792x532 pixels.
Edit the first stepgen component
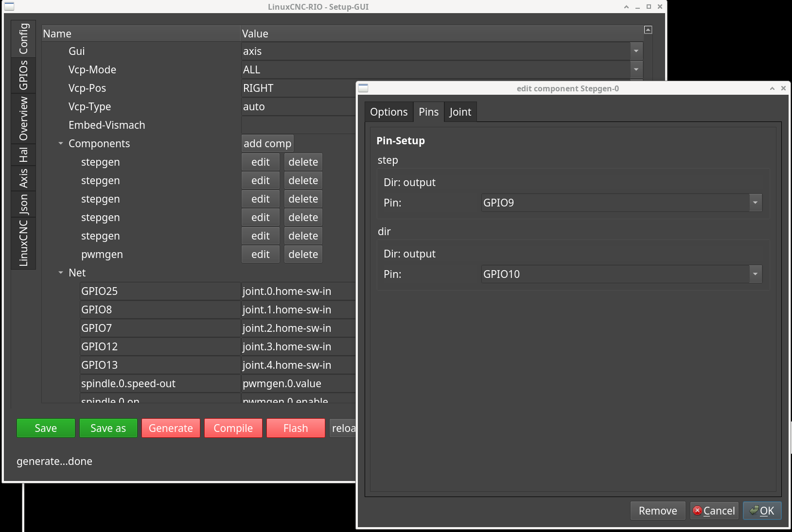coord(261,162)
